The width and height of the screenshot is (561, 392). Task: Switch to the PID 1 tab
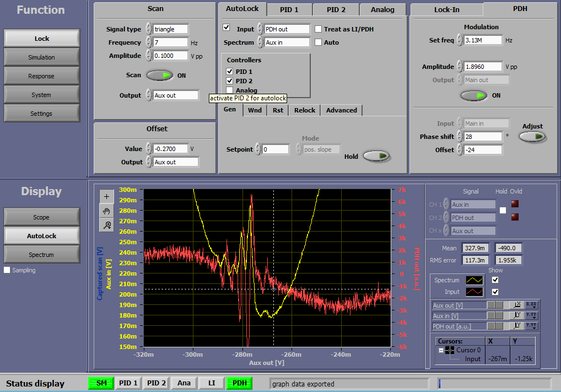(x=289, y=10)
